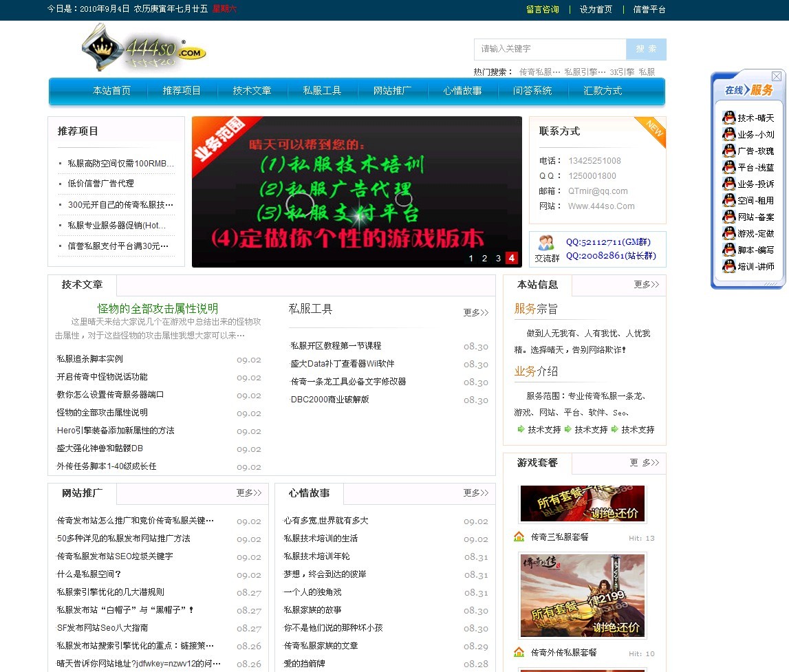Contact 技术-晴天 via its QQ penguin icon
This screenshot has height=672, width=789.
(728, 118)
